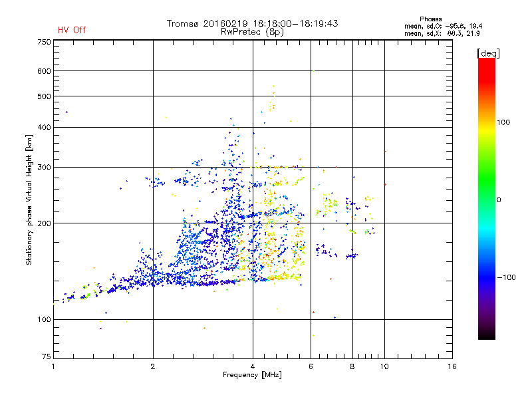Click the green zero region of the color bar
This screenshot has height=399, width=532.
[487, 199]
